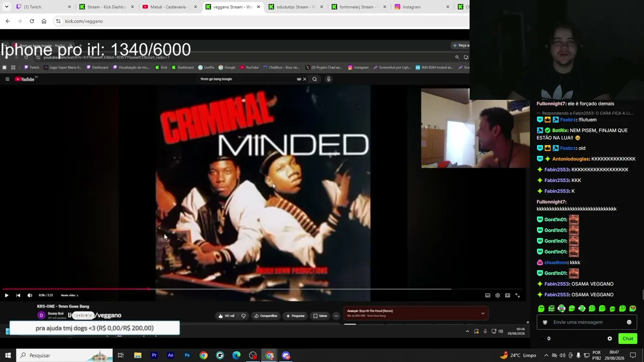Go back to the previous page

coord(8,21)
